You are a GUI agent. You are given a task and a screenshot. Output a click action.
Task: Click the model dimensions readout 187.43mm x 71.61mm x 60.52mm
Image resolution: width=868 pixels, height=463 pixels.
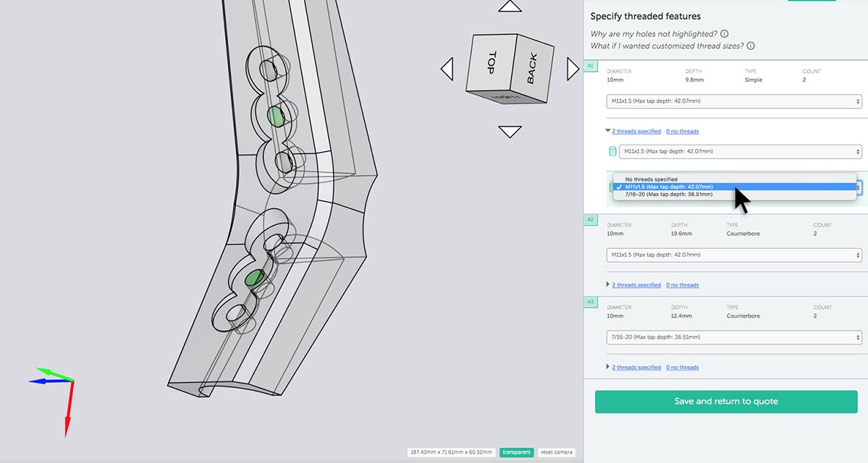point(451,452)
